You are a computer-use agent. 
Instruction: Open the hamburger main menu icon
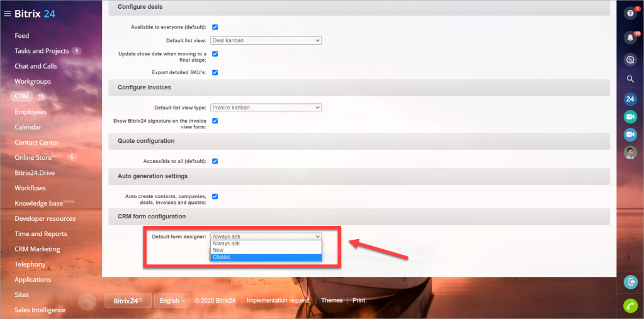click(7, 14)
